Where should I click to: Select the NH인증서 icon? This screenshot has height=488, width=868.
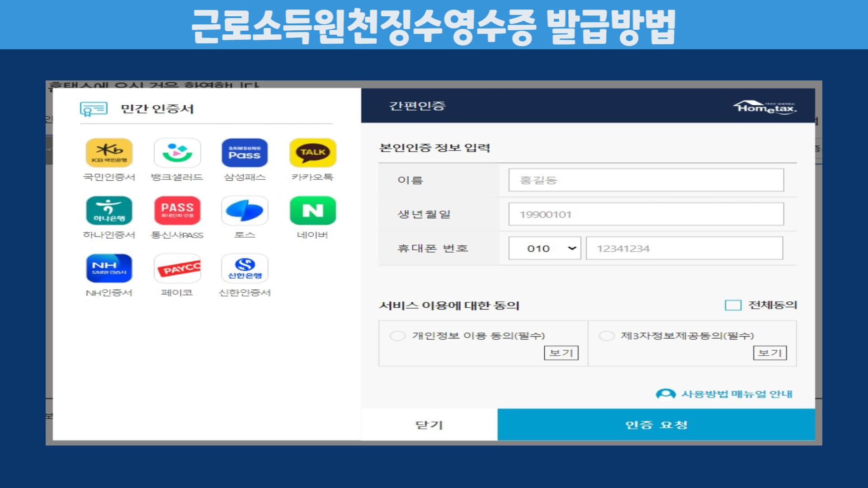pos(109,268)
